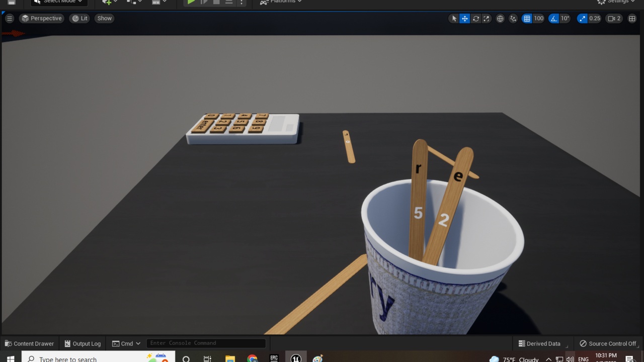This screenshot has height=362, width=644.
Task: Open clock showing 10:31 PM
Action: point(606,357)
